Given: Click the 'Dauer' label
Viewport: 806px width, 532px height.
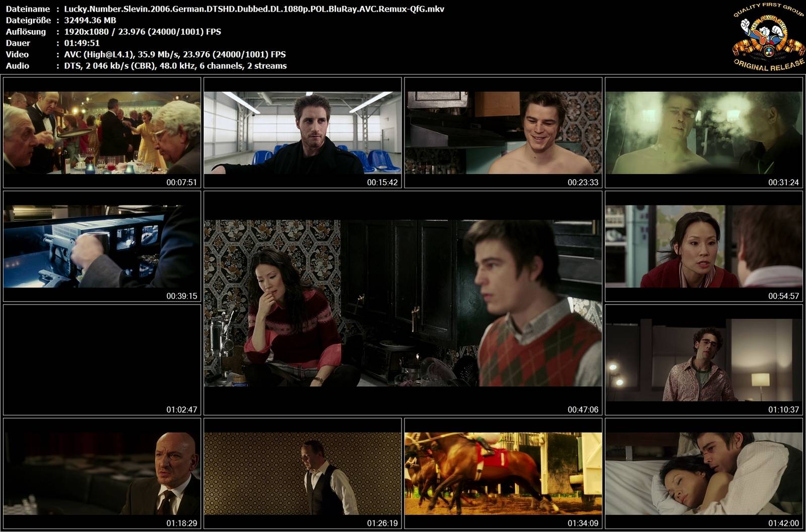Looking at the screenshot, I should tap(18, 43).
